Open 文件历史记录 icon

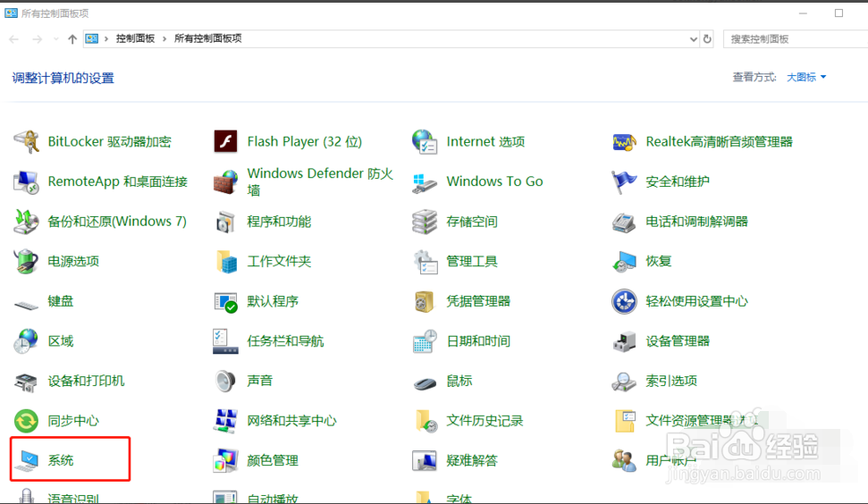426,421
